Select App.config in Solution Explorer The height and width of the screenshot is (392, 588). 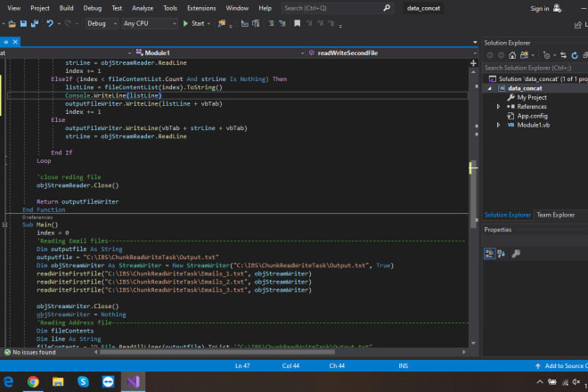point(532,117)
